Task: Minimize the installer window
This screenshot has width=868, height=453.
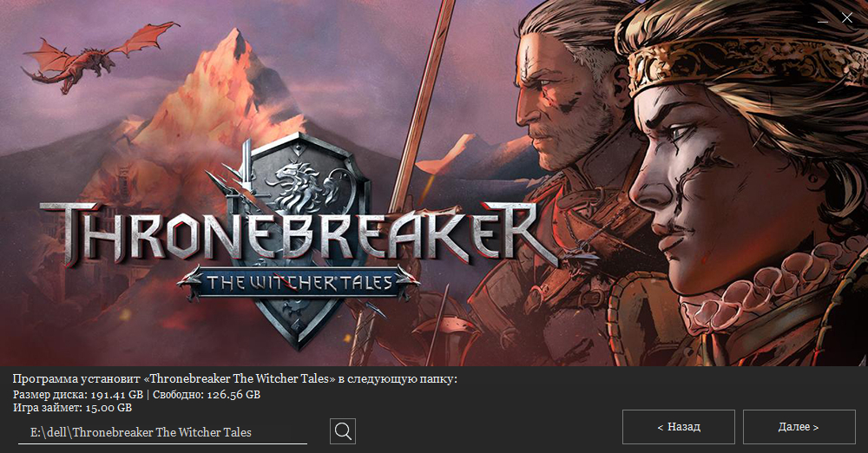Action: pos(823,18)
